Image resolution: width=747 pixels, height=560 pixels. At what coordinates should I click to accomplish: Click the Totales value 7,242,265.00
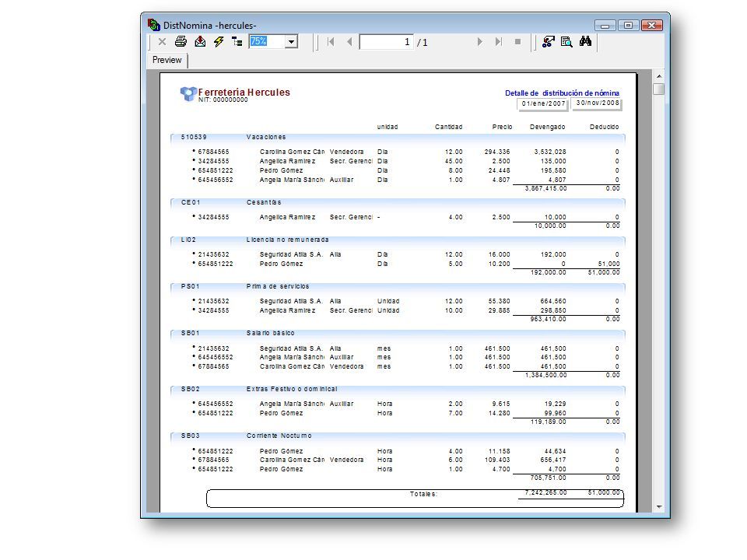click(x=546, y=493)
